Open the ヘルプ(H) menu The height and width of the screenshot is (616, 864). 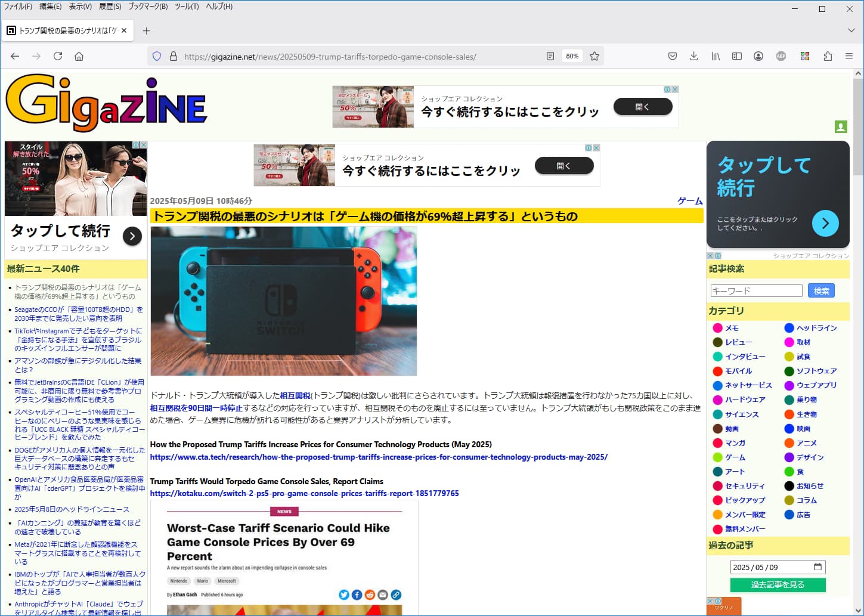pos(219,7)
